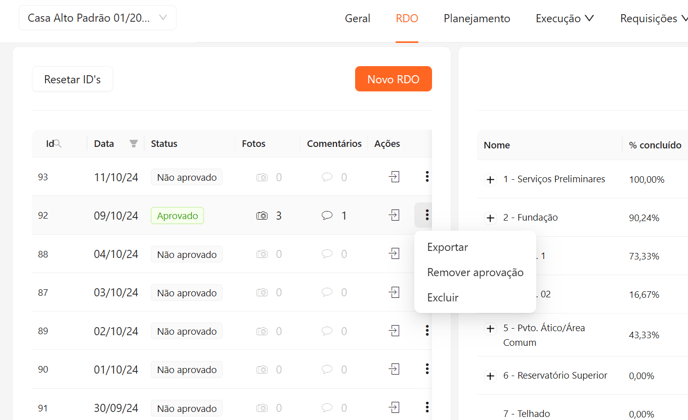
Task: Open the three-dot menu for RDO 90
Action: pyautogui.click(x=427, y=369)
